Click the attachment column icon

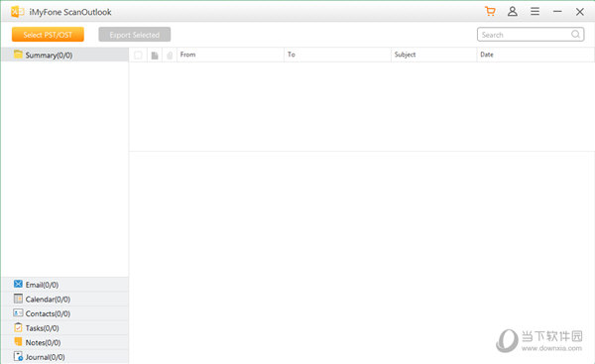[170, 56]
